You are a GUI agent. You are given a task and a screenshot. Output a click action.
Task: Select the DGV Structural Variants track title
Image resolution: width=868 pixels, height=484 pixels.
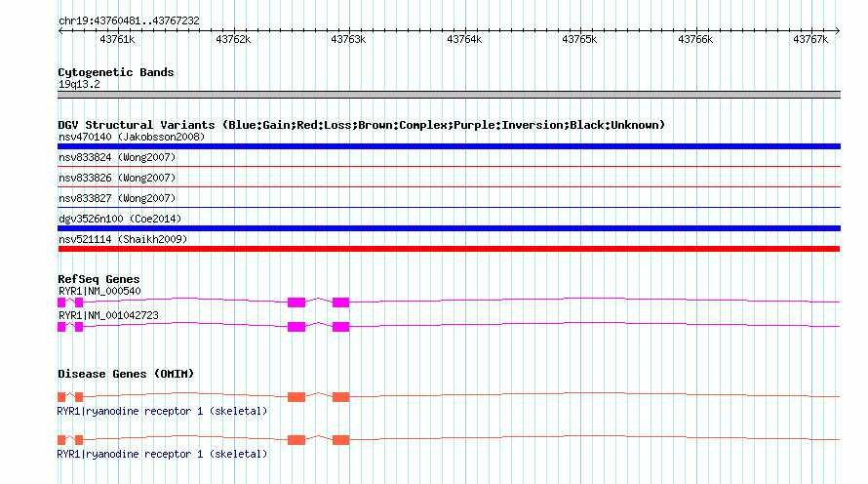362,125
